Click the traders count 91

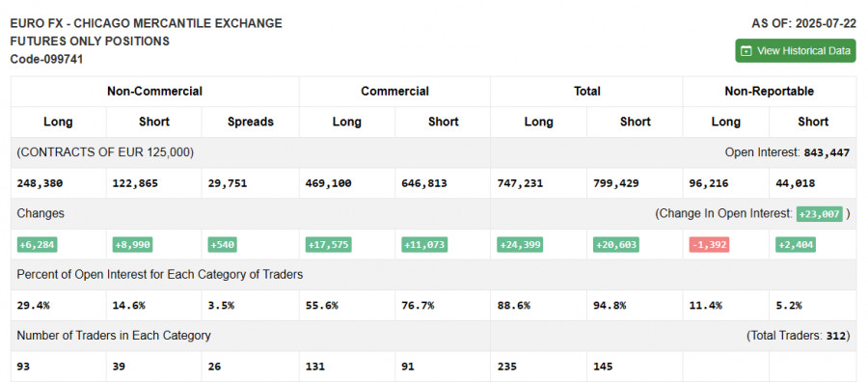[x=408, y=367]
